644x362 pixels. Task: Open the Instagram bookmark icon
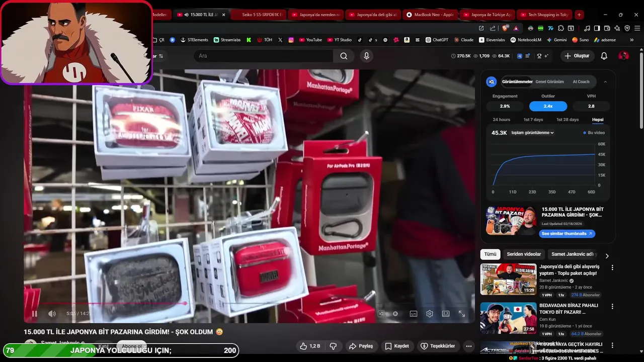tap(291, 40)
